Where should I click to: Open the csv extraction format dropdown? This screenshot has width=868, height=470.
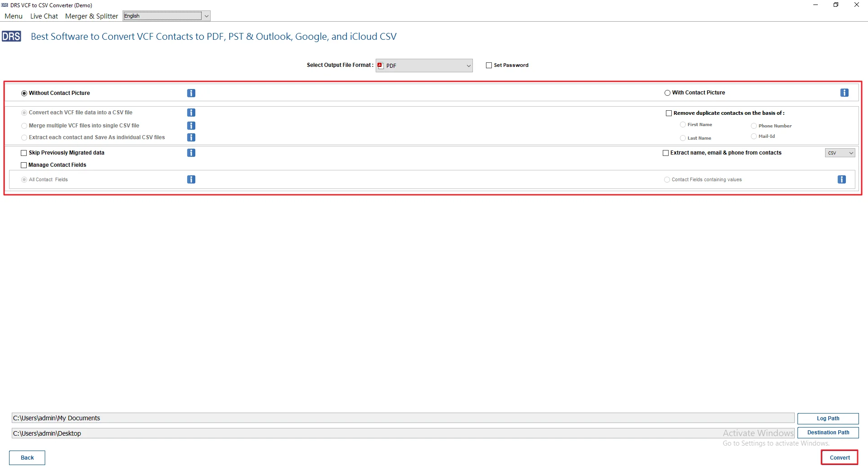[x=840, y=153]
